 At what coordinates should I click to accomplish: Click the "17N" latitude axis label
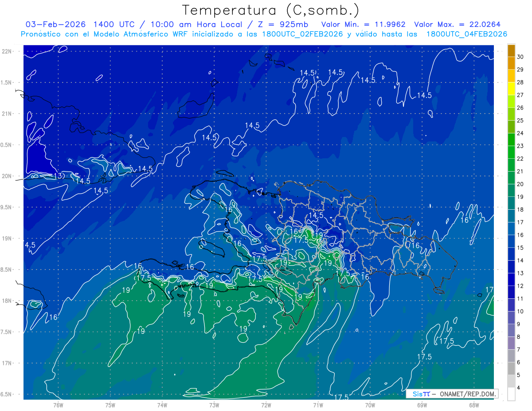coord(7,364)
